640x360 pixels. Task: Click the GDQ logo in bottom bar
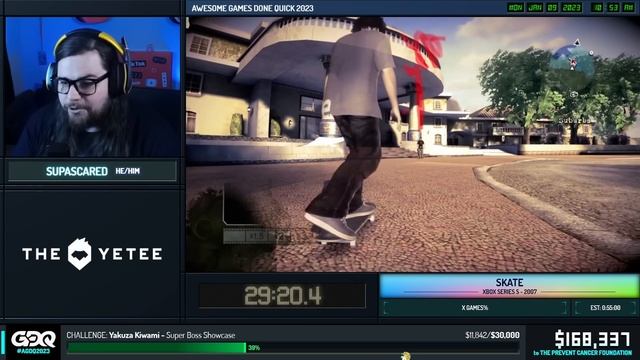pos(33,339)
